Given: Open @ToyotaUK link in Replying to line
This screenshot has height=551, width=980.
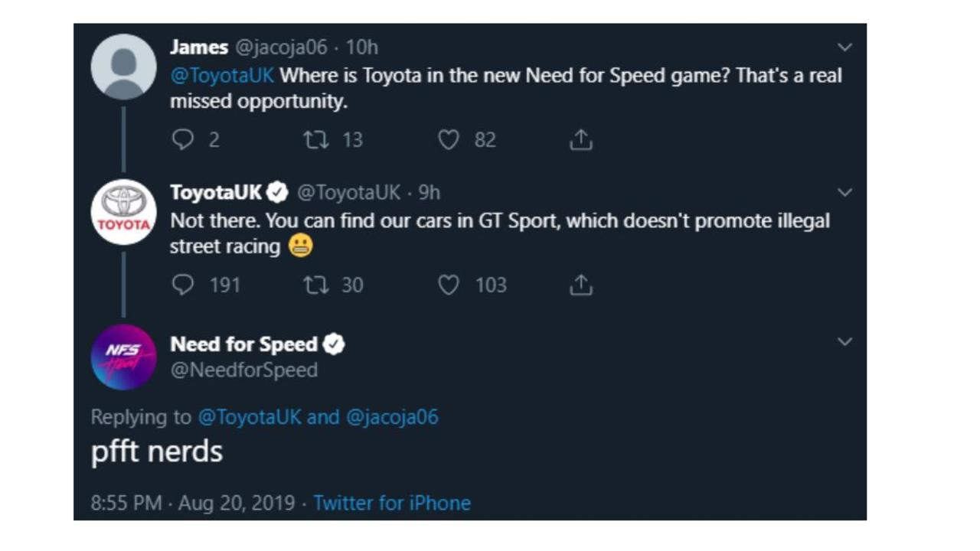Looking at the screenshot, I should click(x=250, y=417).
